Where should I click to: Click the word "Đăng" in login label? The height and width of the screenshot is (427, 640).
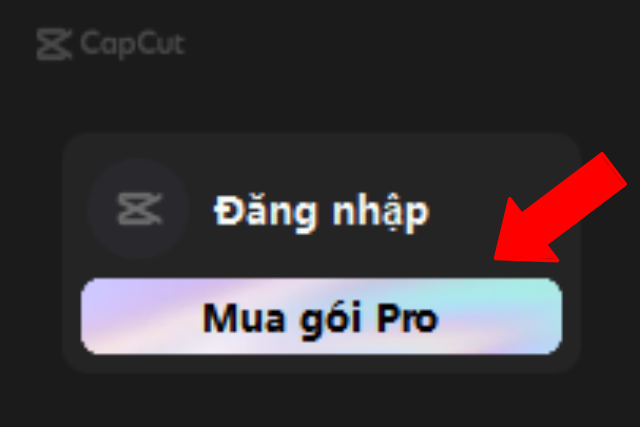click(x=265, y=213)
